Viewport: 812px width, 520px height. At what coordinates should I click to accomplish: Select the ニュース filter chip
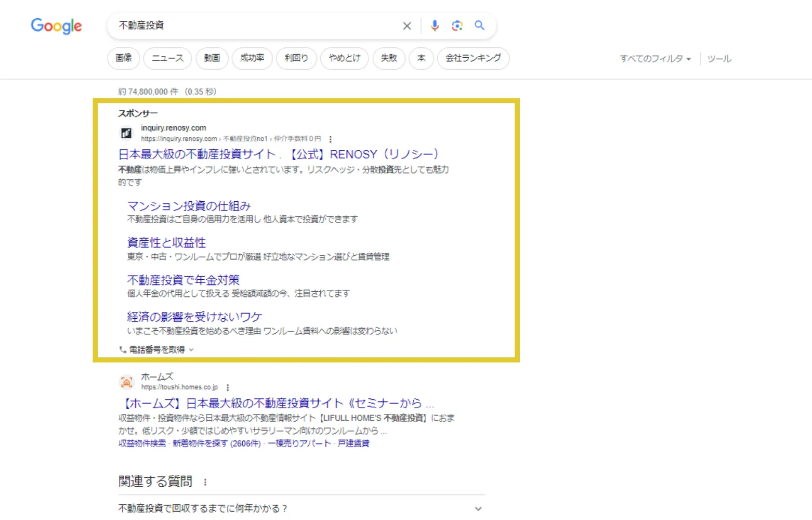tap(167, 58)
